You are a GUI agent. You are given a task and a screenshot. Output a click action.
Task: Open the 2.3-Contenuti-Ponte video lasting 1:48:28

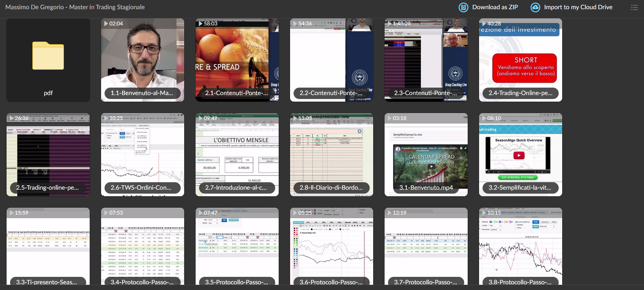(426, 60)
